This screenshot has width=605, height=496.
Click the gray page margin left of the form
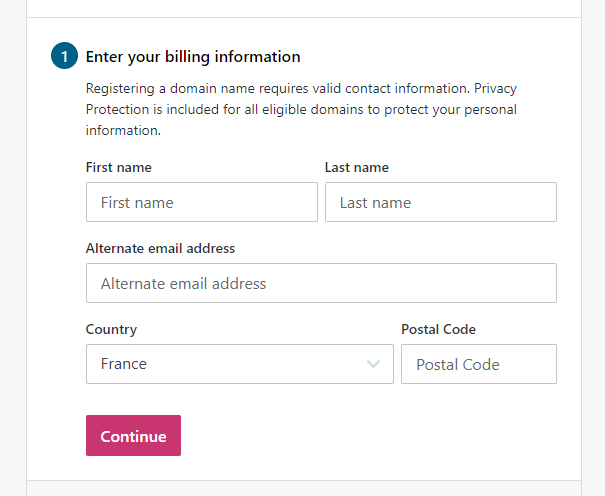12,250
